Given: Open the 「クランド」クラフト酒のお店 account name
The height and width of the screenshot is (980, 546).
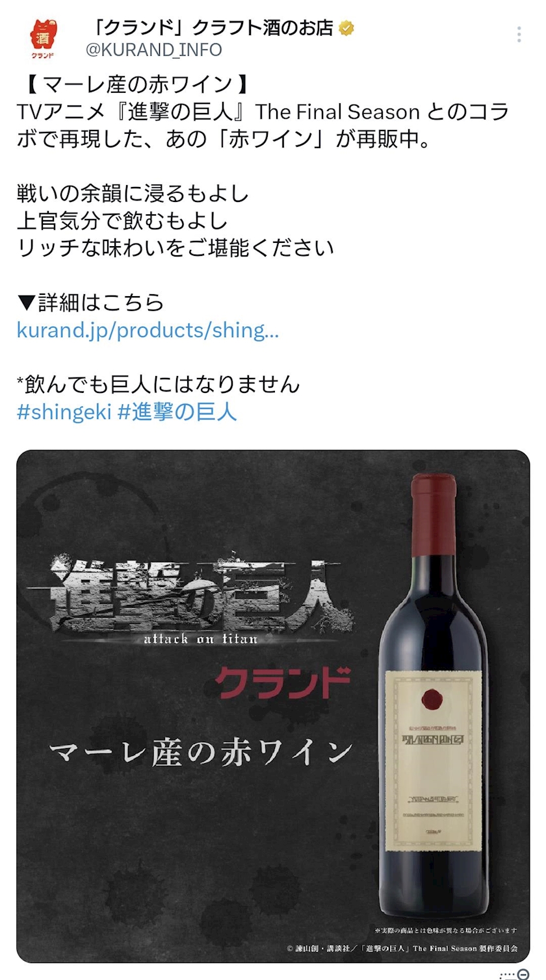Looking at the screenshot, I should tap(211, 28).
